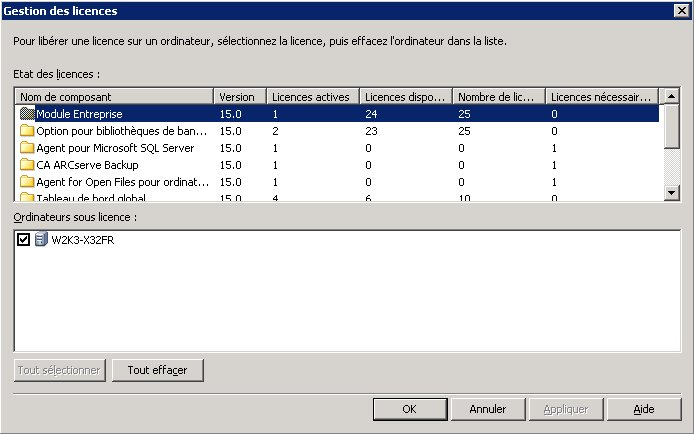
Task: Click the W2K3-X32FR server icon
Action: click(x=41, y=239)
